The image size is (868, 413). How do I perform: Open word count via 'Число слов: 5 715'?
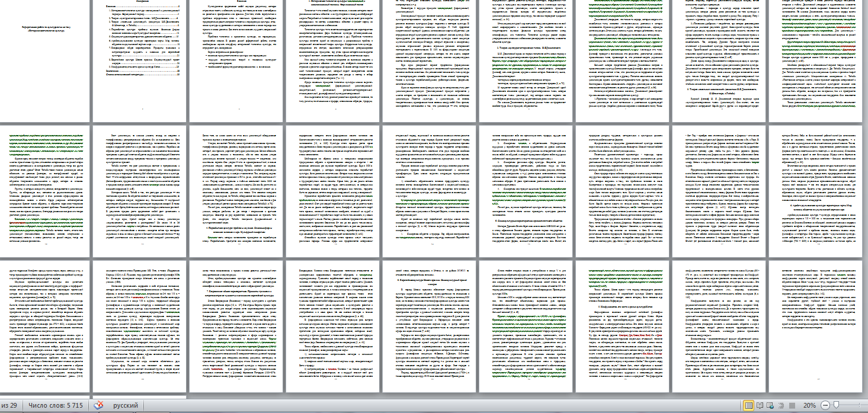(x=57, y=405)
